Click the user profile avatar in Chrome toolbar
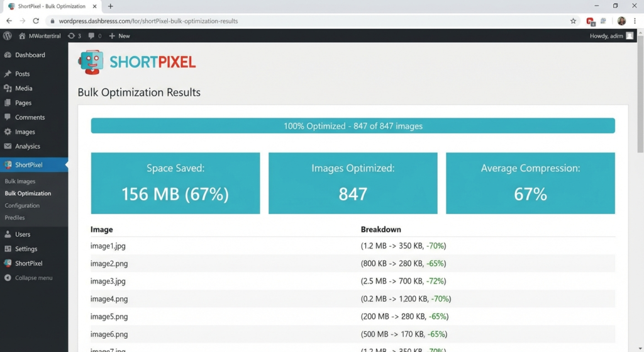This screenshot has height=352, width=644. (x=621, y=21)
